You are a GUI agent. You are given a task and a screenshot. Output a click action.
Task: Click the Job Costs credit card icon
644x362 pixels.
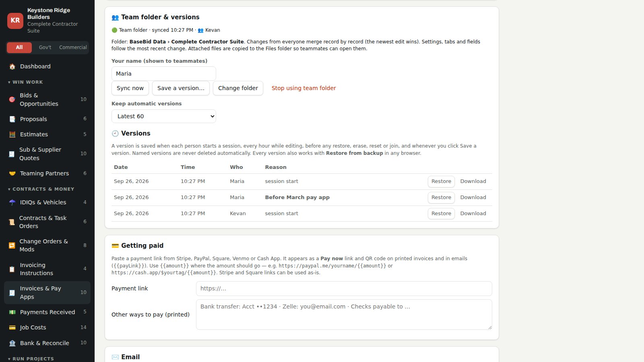pyautogui.click(x=12, y=327)
